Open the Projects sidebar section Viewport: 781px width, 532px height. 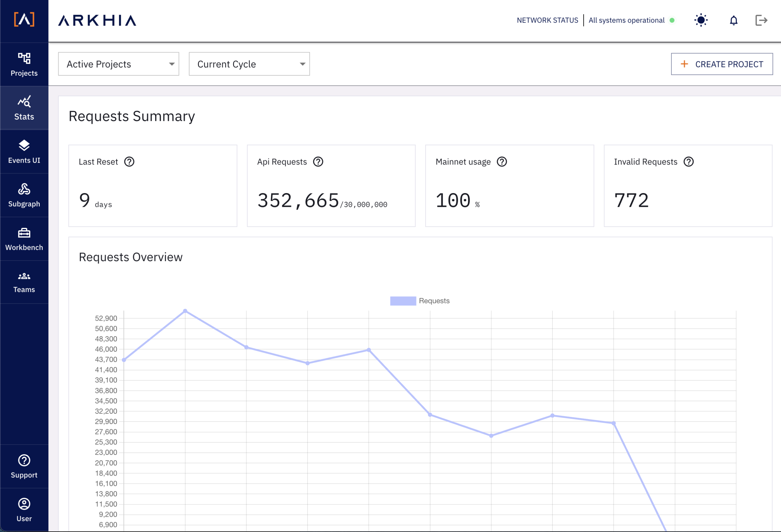click(24, 64)
